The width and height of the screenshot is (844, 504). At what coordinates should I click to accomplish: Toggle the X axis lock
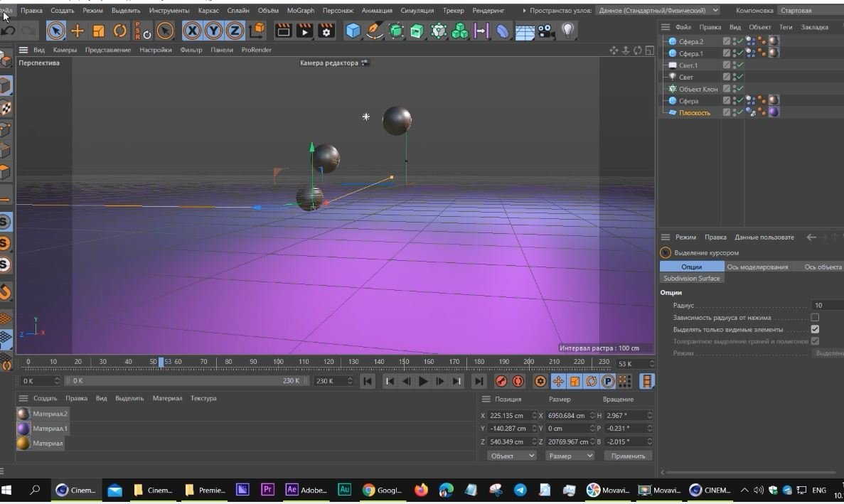[192, 31]
